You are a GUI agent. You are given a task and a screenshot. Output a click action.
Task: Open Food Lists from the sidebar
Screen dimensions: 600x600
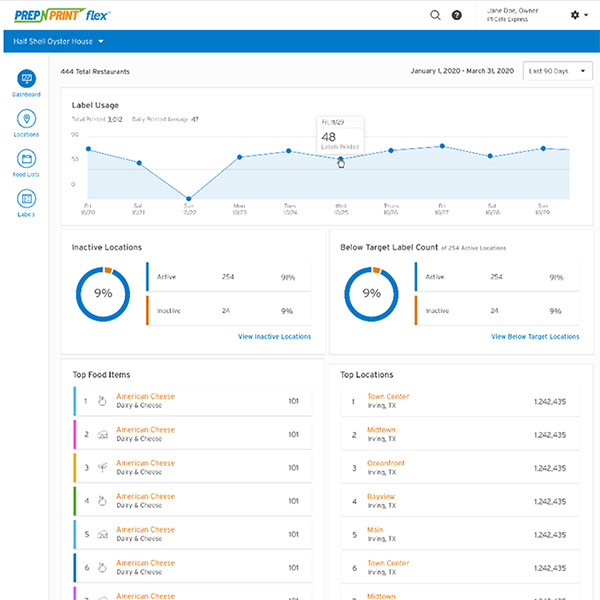click(27, 160)
